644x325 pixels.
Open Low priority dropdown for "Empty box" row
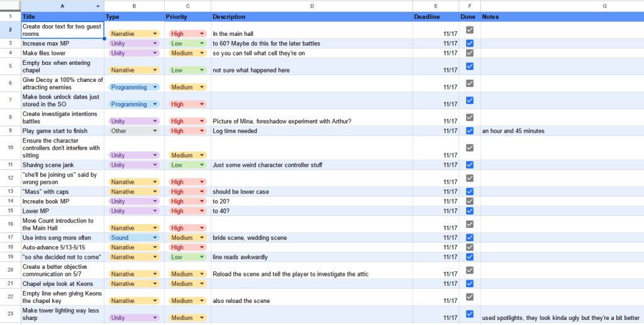point(202,71)
